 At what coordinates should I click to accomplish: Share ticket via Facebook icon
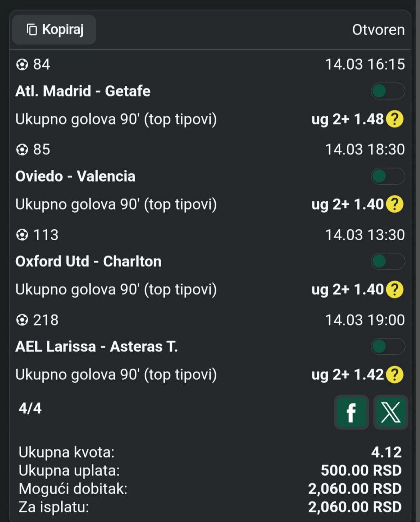pyautogui.click(x=351, y=412)
